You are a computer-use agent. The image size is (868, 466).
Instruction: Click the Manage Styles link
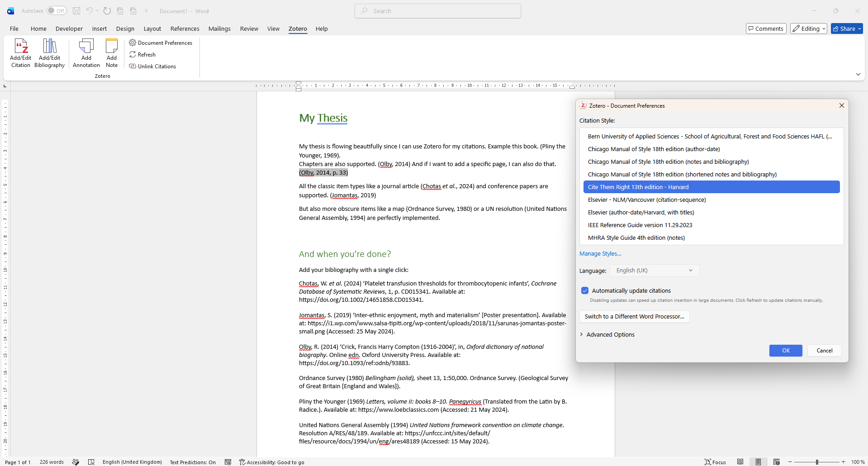tap(600, 254)
